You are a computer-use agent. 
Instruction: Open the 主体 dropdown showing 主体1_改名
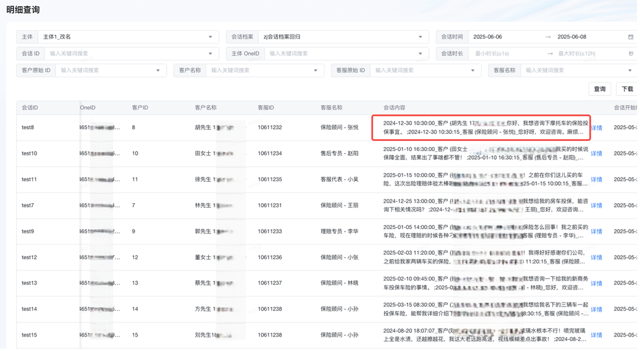[128, 37]
